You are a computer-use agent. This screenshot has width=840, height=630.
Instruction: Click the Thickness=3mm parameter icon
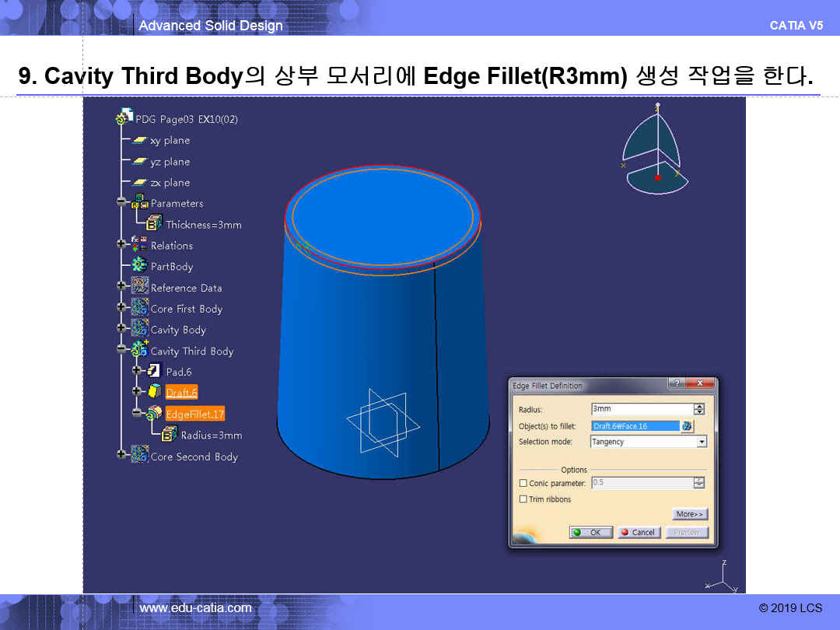pos(154,224)
